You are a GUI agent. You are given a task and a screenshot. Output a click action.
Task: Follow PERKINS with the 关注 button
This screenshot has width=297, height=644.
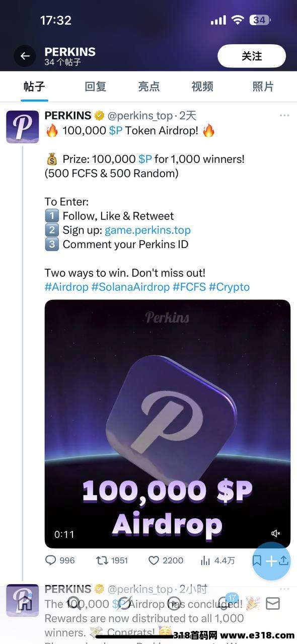[252, 56]
